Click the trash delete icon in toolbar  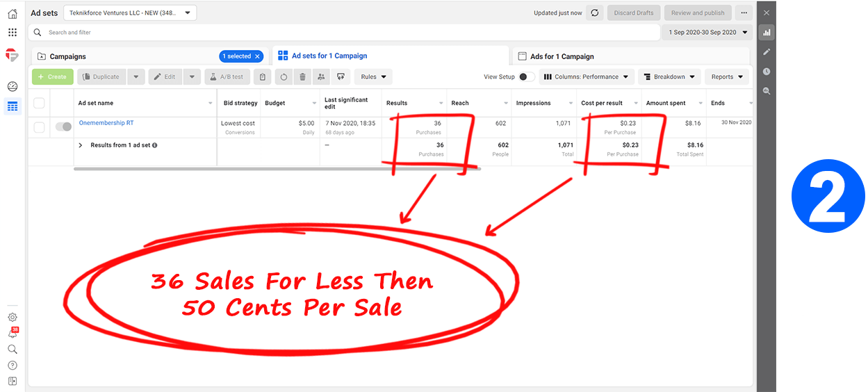click(302, 77)
